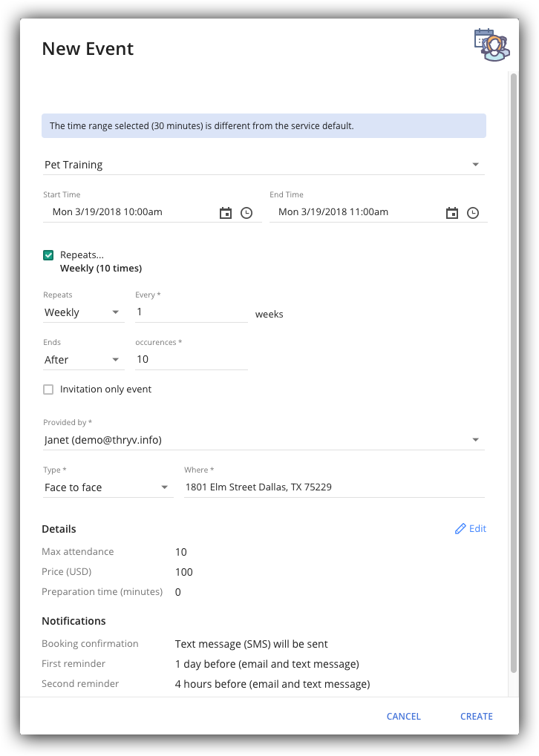Click the Booking confirmation label
The height and width of the screenshot is (756, 539).
tap(91, 644)
